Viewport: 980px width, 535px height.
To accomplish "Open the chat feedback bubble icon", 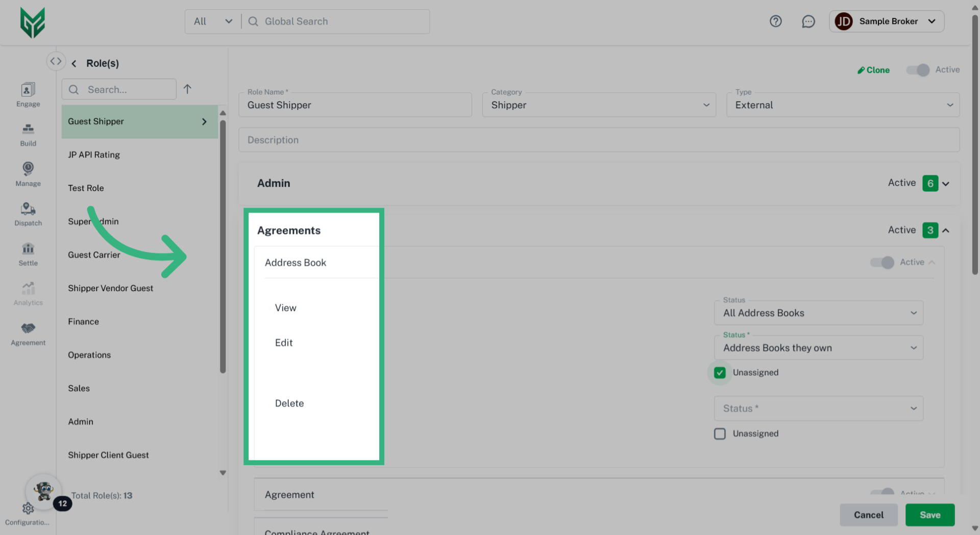I will 808,21.
